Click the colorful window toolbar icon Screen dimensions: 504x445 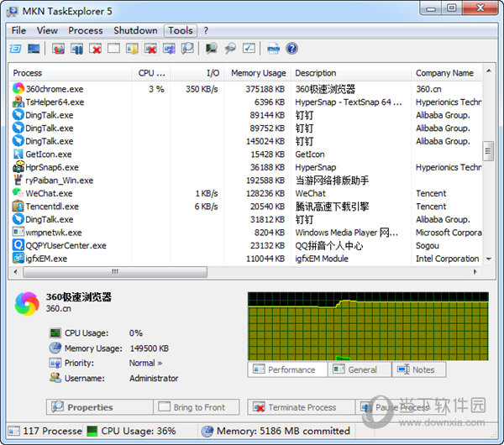pos(59,49)
